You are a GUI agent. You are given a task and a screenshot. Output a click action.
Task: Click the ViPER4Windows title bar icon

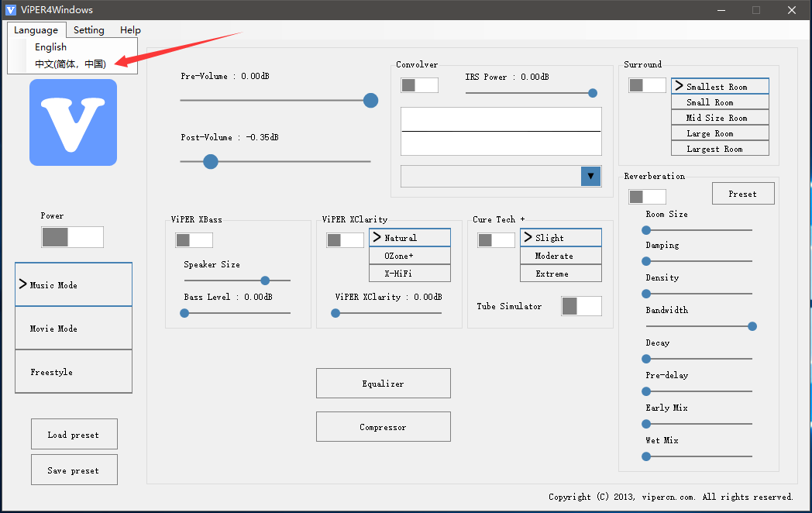[10, 10]
